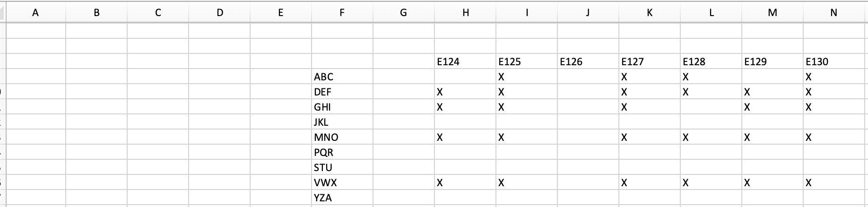This screenshot has width=868, height=207.
Task: Click the E130 header cell
Action: pos(834,61)
